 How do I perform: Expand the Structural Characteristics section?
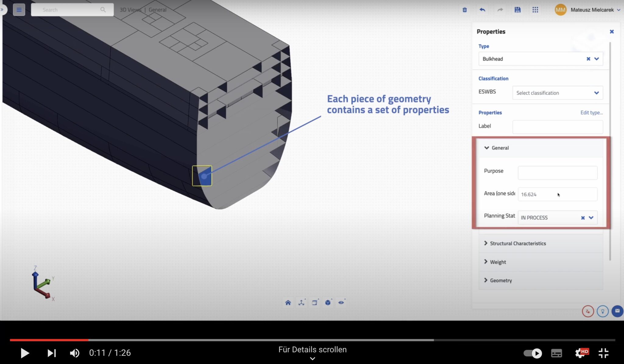point(517,243)
